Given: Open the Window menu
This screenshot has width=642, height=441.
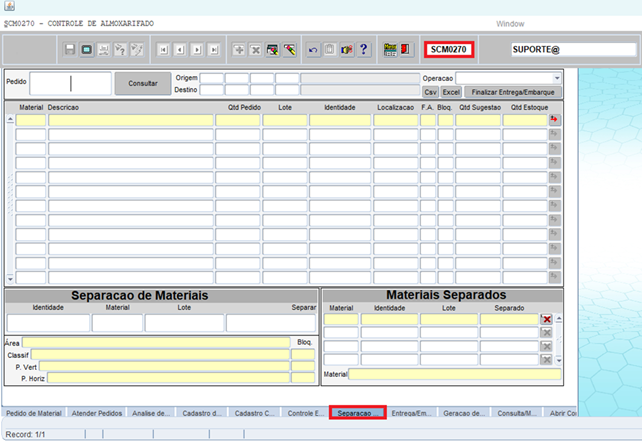Looking at the screenshot, I should pos(510,24).
